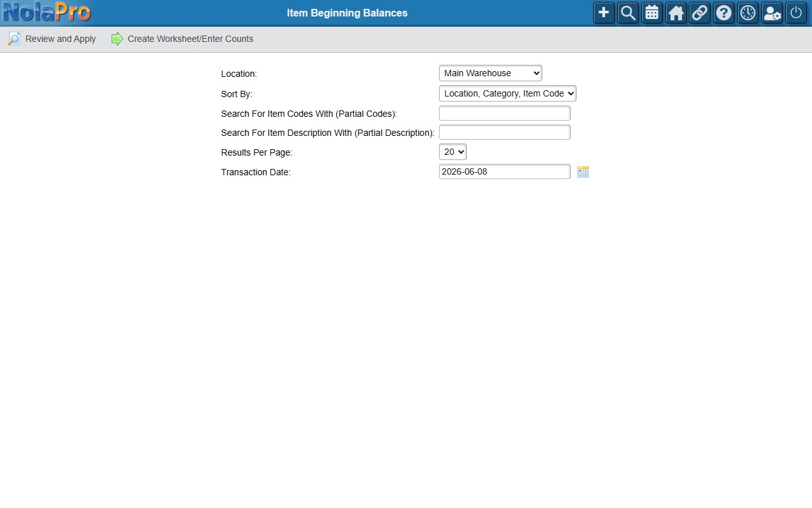The height and width of the screenshot is (508, 812).
Task: Click the Item Beginning Balances page title
Action: point(347,13)
